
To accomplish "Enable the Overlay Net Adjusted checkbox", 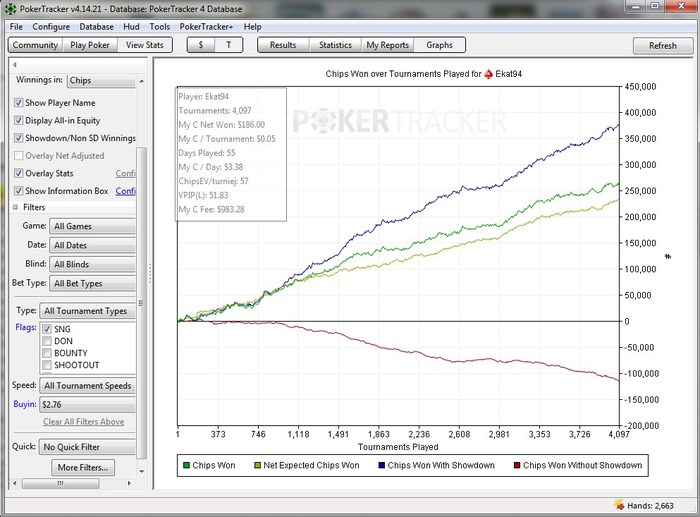I will click(18, 156).
